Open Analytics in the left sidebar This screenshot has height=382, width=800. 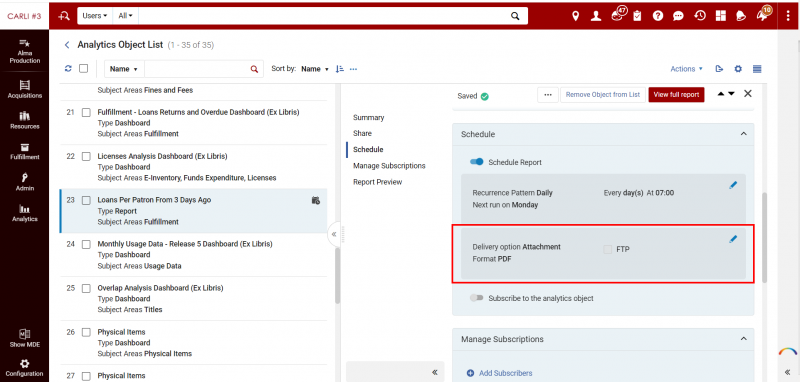click(24, 213)
